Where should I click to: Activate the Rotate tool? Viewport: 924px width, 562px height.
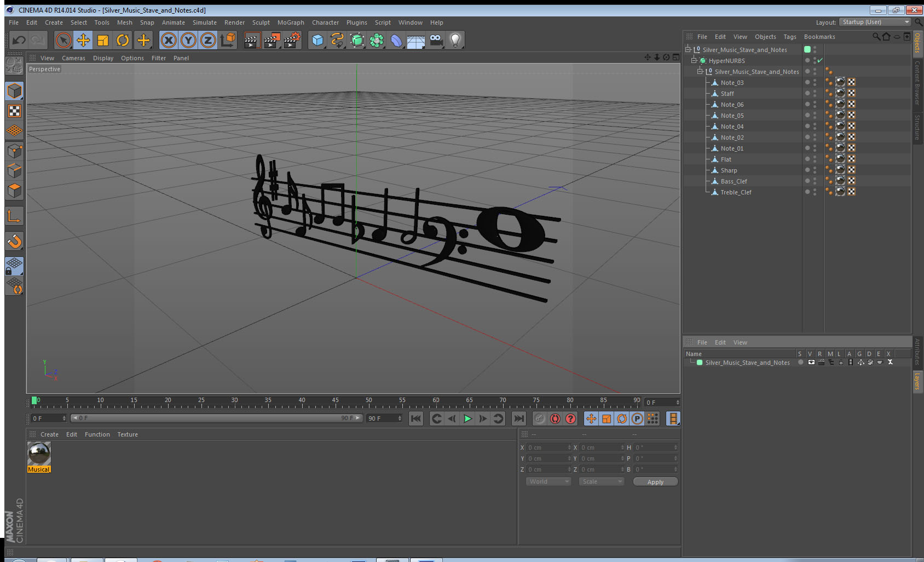click(123, 40)
